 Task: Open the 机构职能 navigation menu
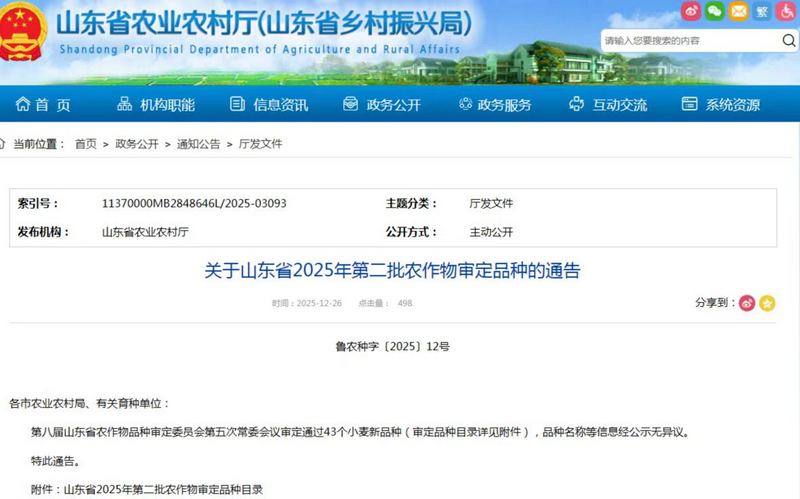pyautogui.click(x=156, y=104)
